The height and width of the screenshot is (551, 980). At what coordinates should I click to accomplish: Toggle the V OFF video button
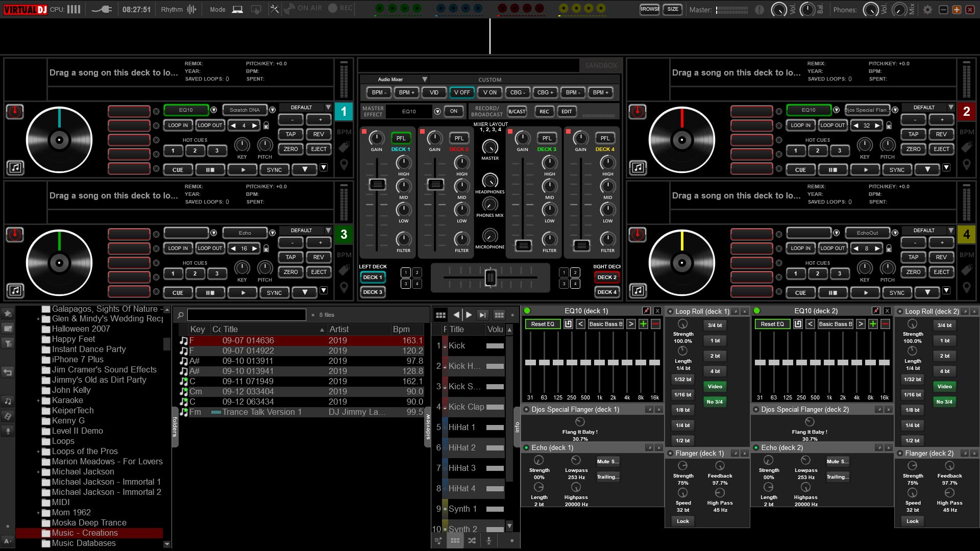(x=462, y=92)
